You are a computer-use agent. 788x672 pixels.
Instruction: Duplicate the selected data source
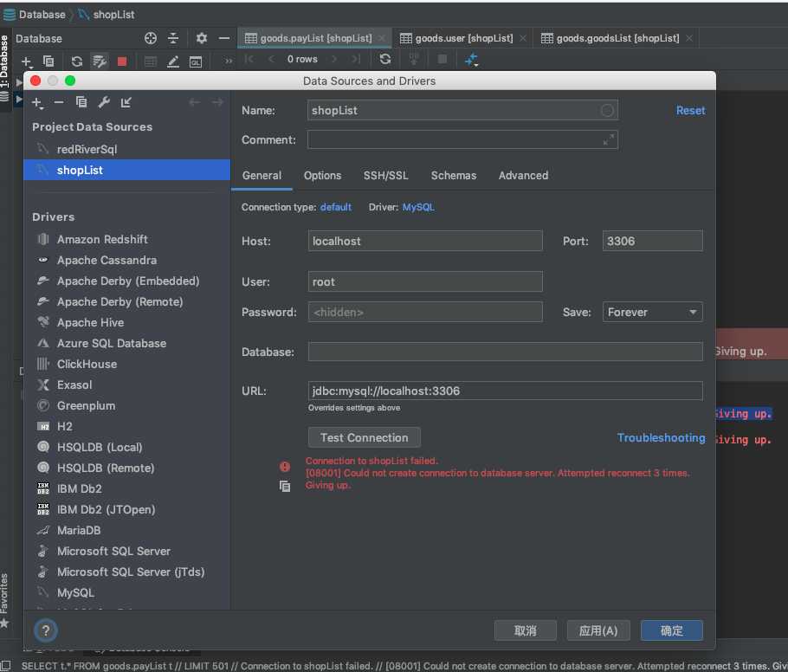(x=81, y=102)
